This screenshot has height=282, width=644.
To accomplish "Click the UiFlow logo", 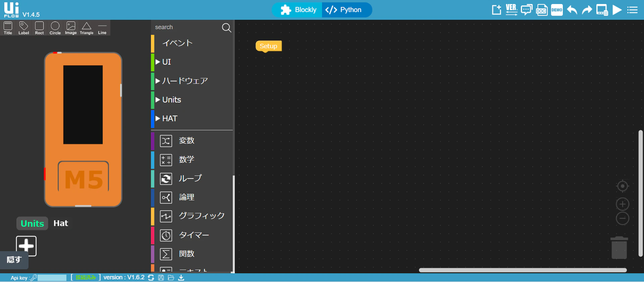I will pyautogui.click(x=11, y=10).
